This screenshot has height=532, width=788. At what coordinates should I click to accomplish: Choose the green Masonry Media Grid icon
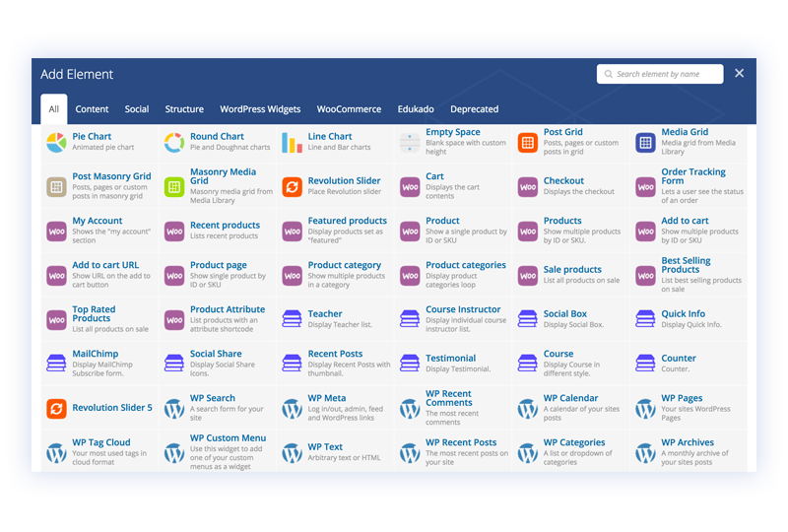point(174,187)
